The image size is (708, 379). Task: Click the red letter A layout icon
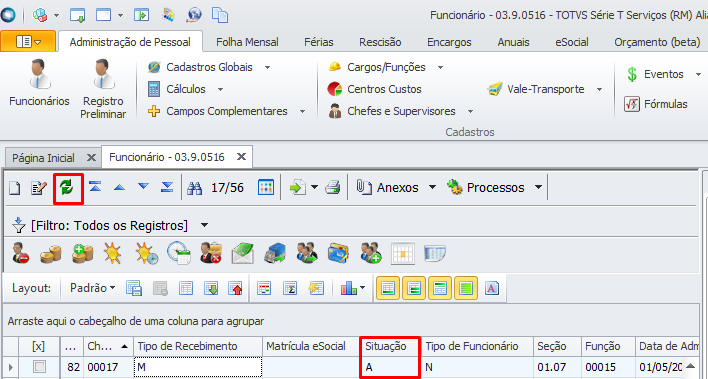[492, 288]
